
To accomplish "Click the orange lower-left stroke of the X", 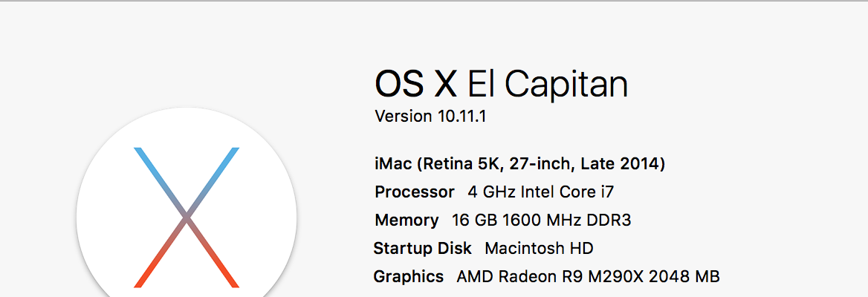I will click(154, 265).
